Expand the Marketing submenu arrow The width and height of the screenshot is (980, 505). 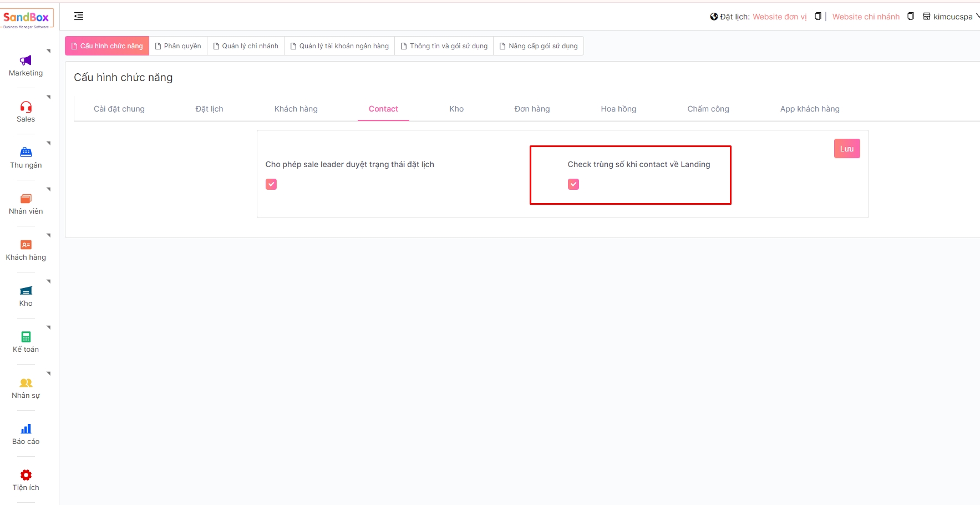(49, 51)
